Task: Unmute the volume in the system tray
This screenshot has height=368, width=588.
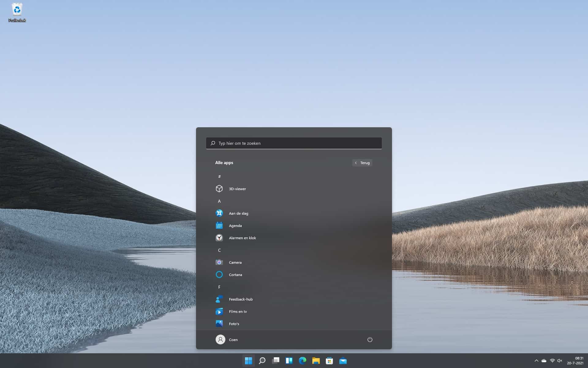Action: point(560,361)
